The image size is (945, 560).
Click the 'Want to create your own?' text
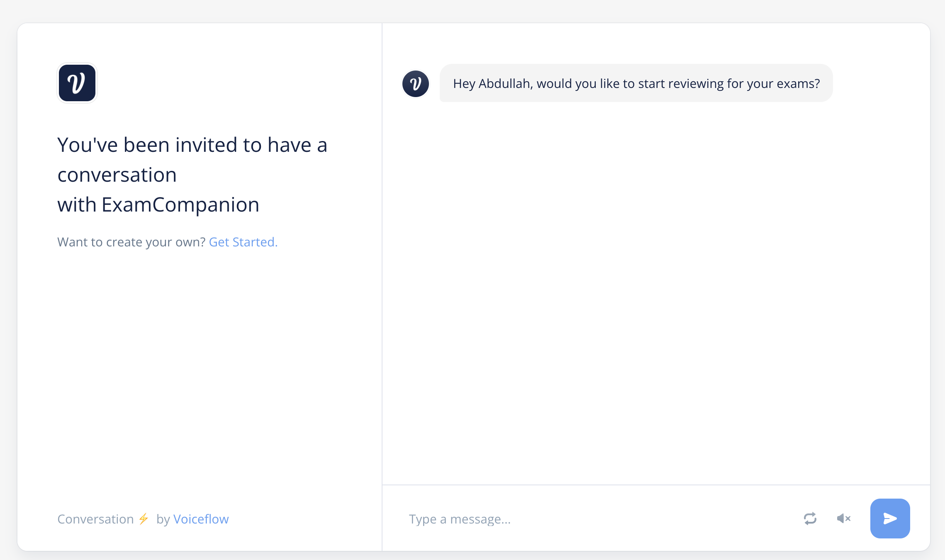click(131, 242)
